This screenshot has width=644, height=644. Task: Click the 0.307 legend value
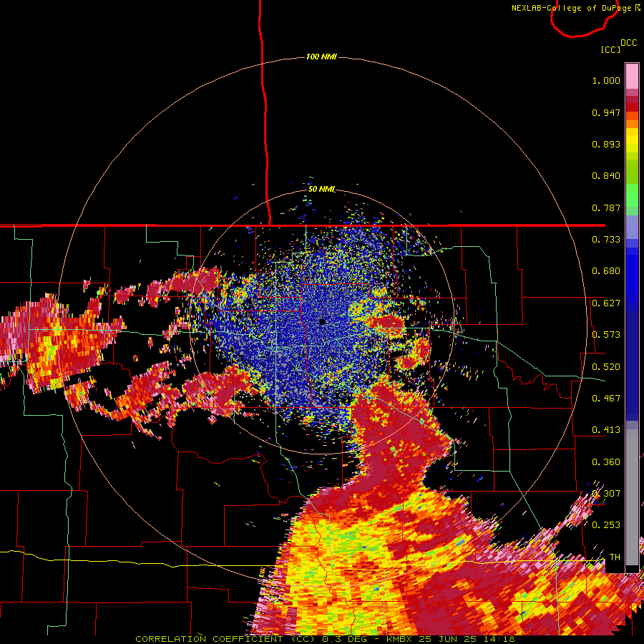tap(606, 493)
